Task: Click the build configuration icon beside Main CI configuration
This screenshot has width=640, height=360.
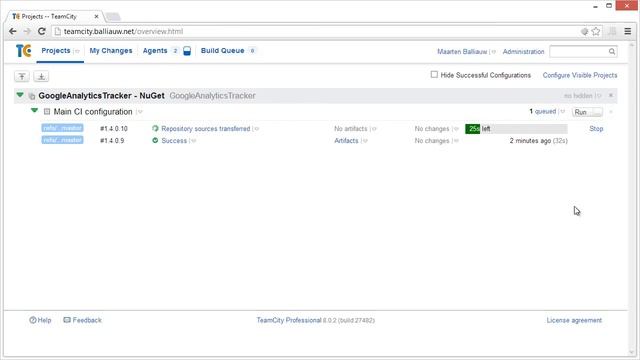Action: pos(47,111)
